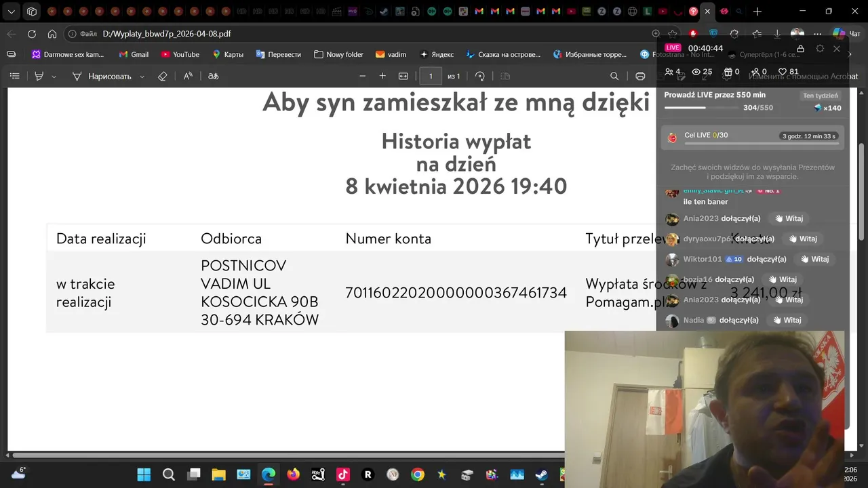
Task: Go to browser home page
Action: 52,34
